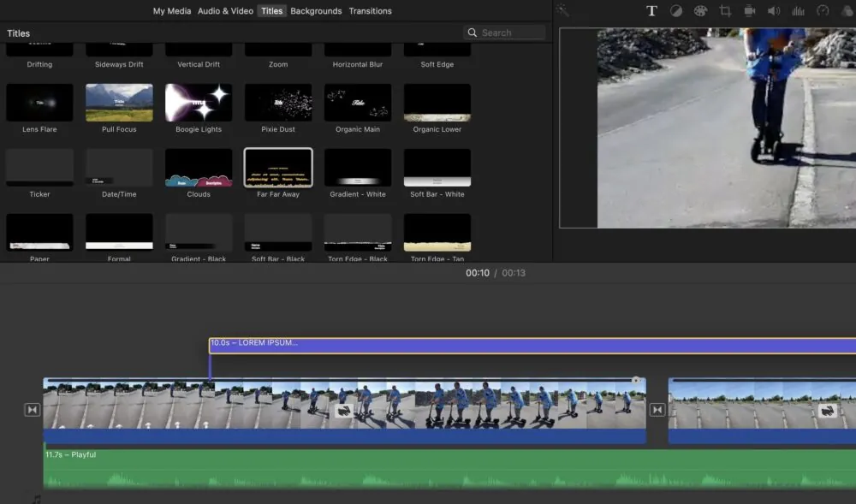Click the magic wand auto-enhance icon
This screenshot has width=856, height=504.
point(562,10)
